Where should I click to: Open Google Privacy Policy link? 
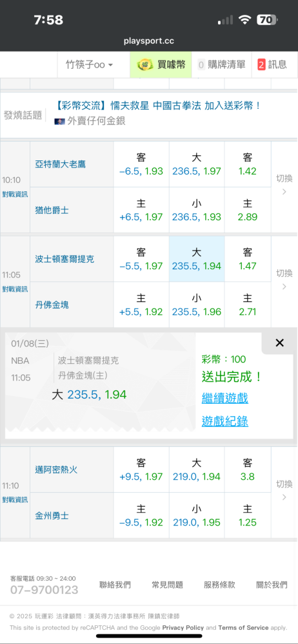[183, 627]
